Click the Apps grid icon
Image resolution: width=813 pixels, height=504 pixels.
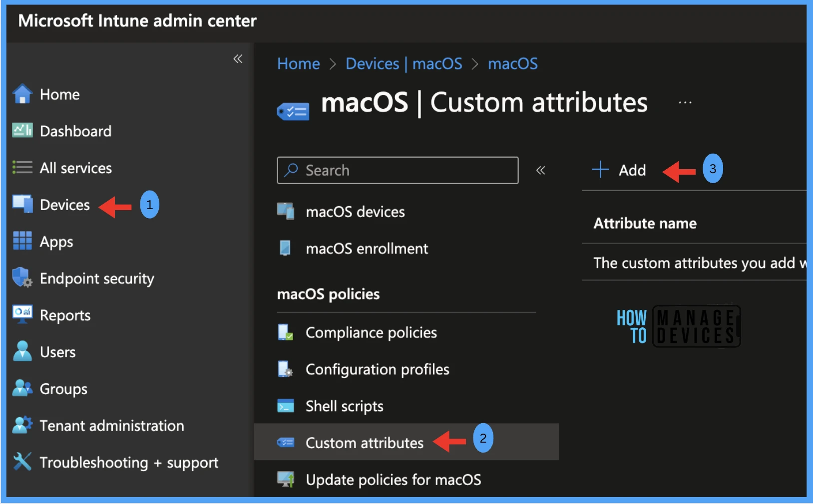(22, 241)
